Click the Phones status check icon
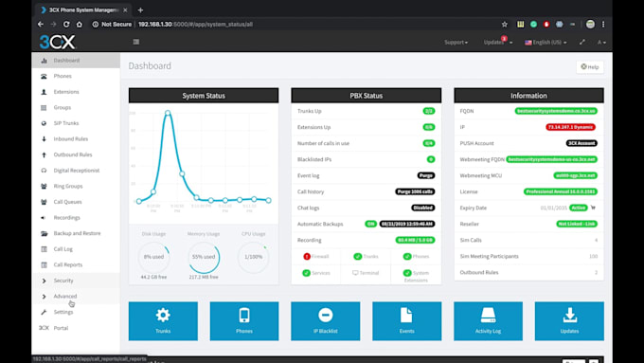Image resolution: width=644 pixels, height=363 pixels. click(x=407, y=257)
